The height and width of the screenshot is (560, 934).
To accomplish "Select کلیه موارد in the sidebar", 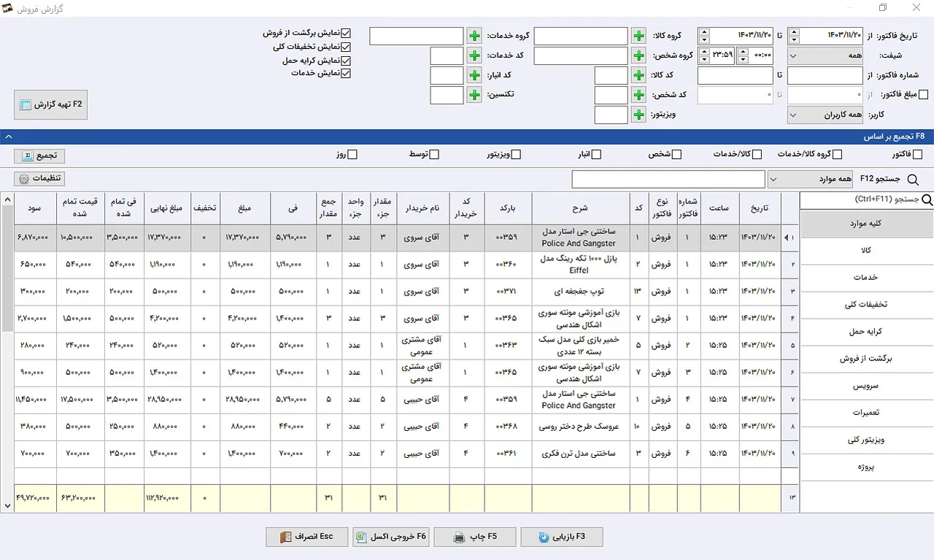I will click(867, 224).
